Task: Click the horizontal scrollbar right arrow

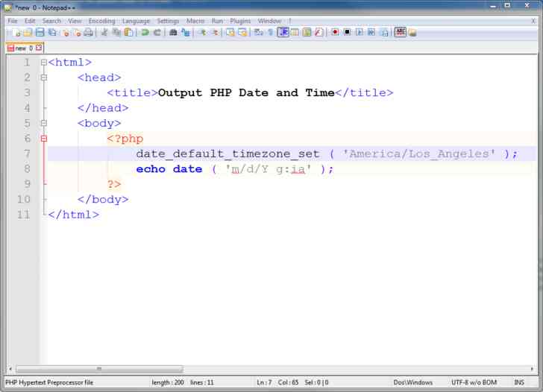Action: click(533, 369)
